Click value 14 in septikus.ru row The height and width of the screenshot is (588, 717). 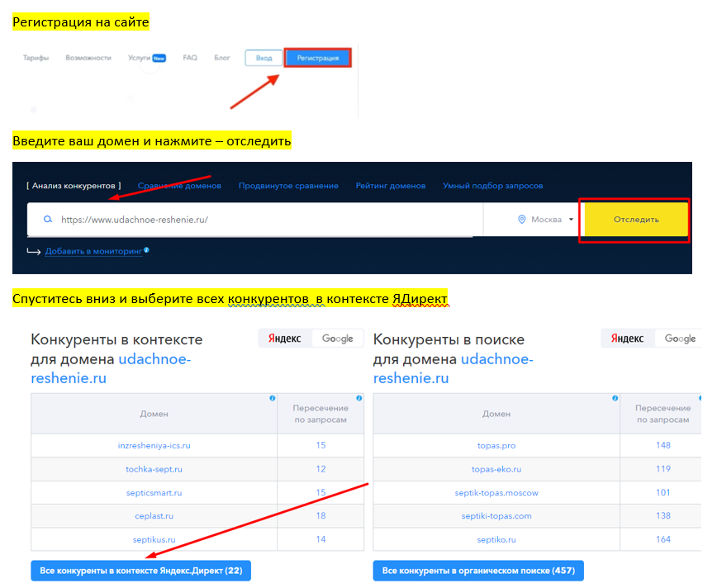coord(321,539)
